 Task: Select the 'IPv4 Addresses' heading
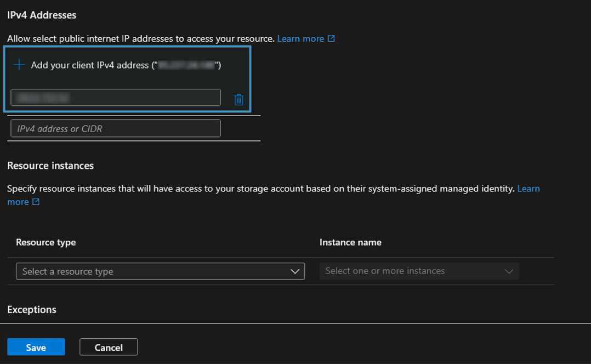coord(42,15)
